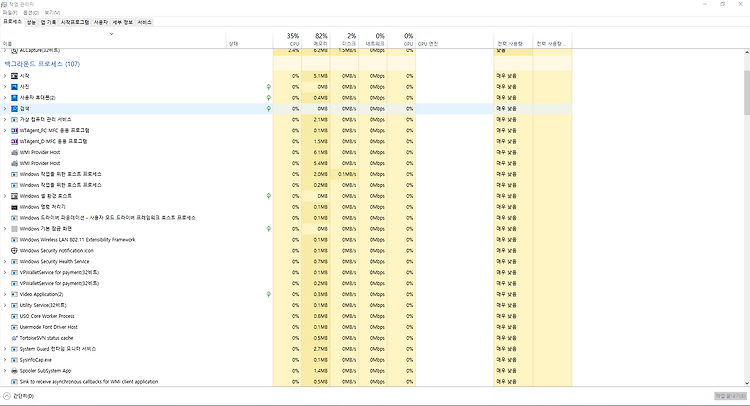Click the USO Core Worker Process icon
Image resolution: width=750 pixels, height=406 pixels.
[14, 316]
